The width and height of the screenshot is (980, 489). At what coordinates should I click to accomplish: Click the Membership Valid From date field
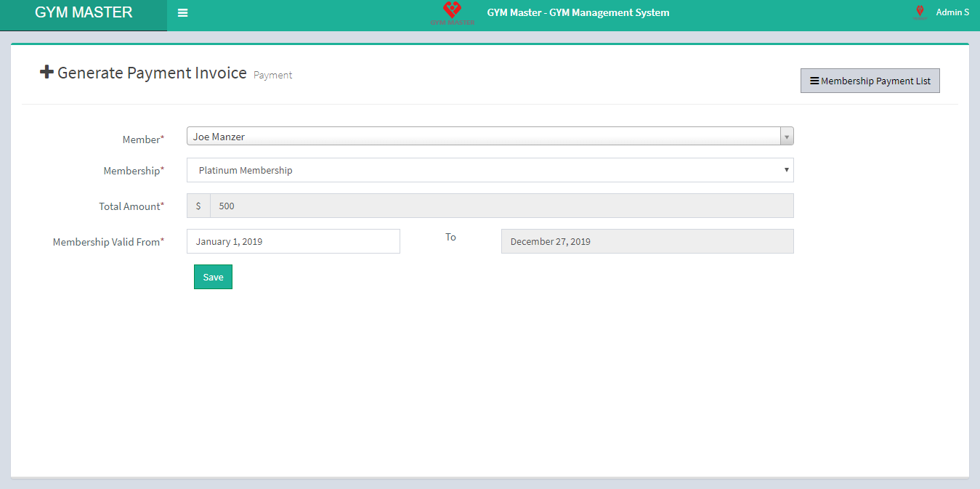coord(293,241)
